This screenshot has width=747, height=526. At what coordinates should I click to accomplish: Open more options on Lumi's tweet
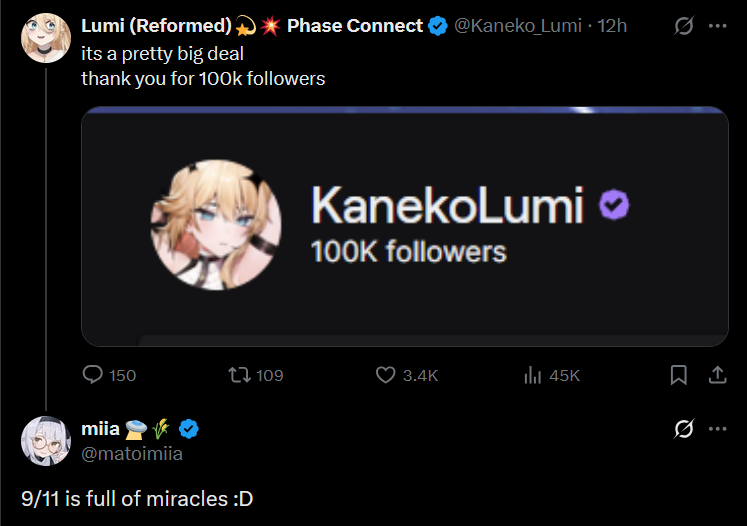click(717, 26)
